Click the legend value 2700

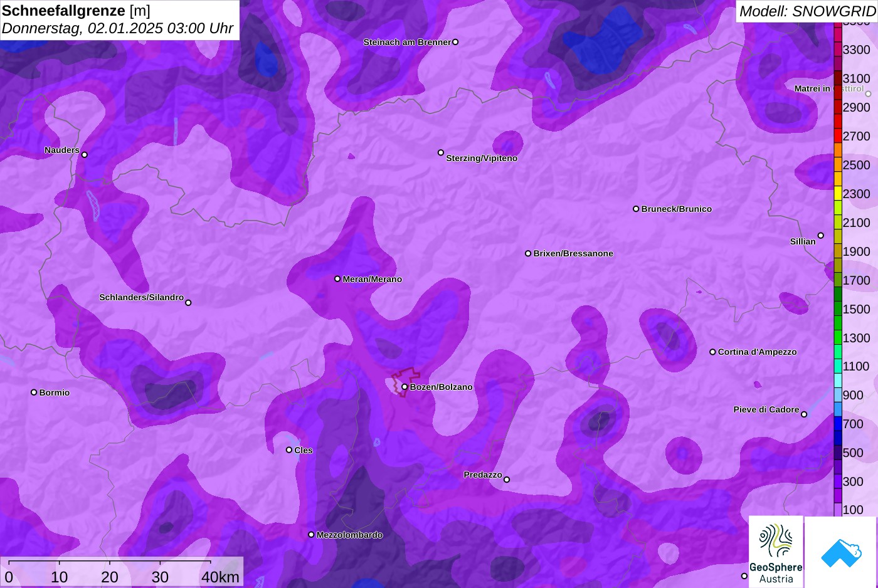[857, 136]
